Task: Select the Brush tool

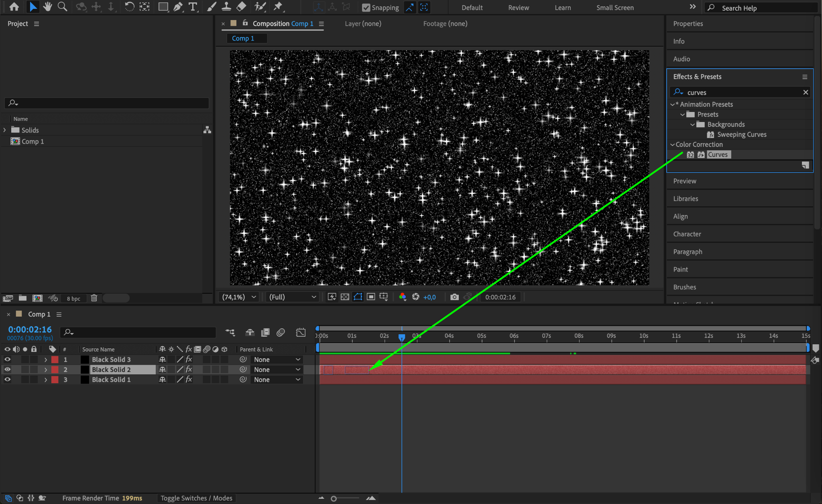Action: [x=211, y=7]
